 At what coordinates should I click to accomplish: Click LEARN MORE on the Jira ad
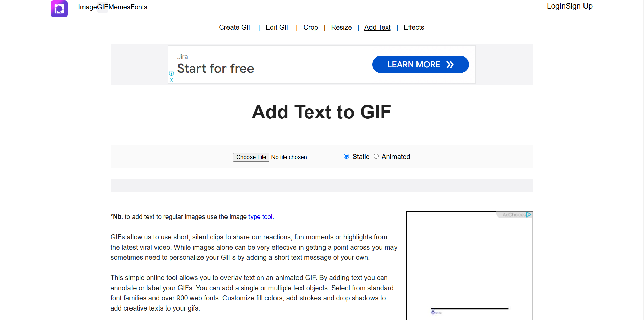click(420, 64)
